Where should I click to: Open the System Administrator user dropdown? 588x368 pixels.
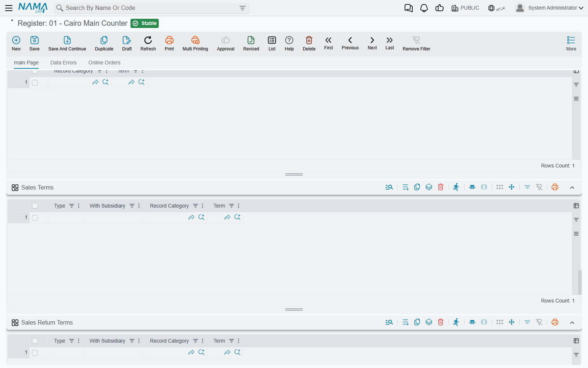[x=549, y=8]
